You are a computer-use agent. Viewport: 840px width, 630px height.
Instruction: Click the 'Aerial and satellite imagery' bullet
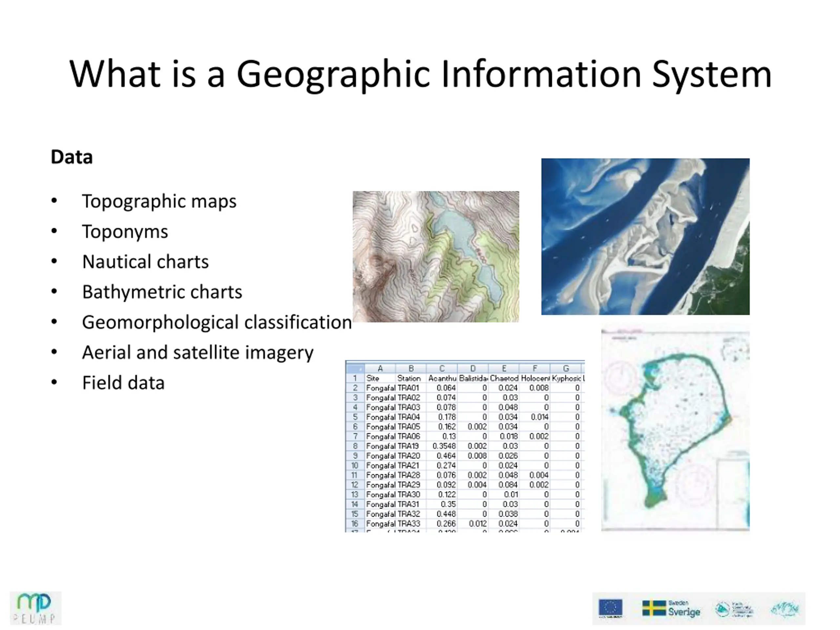(198, 352)
